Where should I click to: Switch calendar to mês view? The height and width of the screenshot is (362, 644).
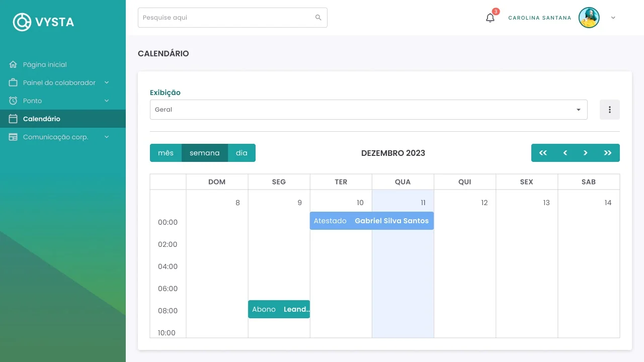click(x=166, y=153)
